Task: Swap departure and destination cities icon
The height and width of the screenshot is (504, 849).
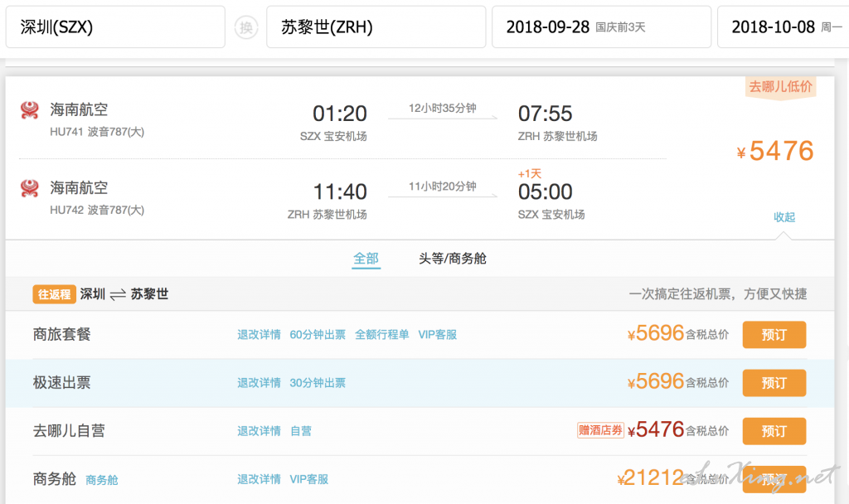Action: [x=246, y=27]
